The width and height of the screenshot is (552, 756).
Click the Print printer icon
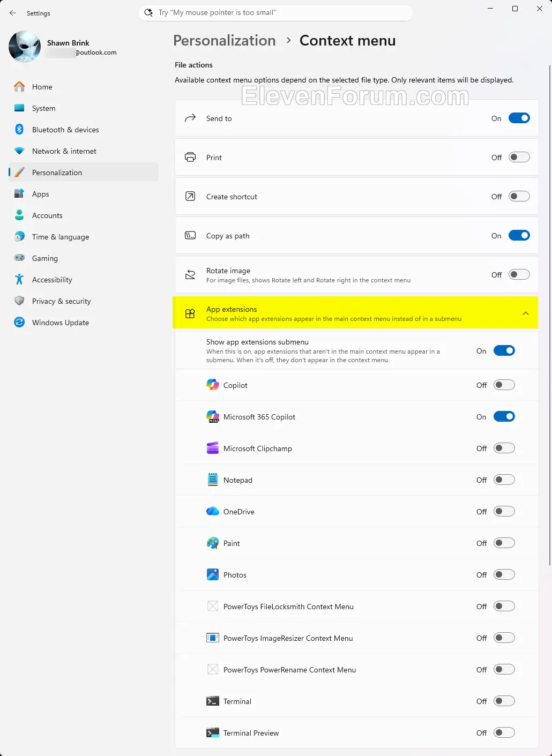pos(190,157)
